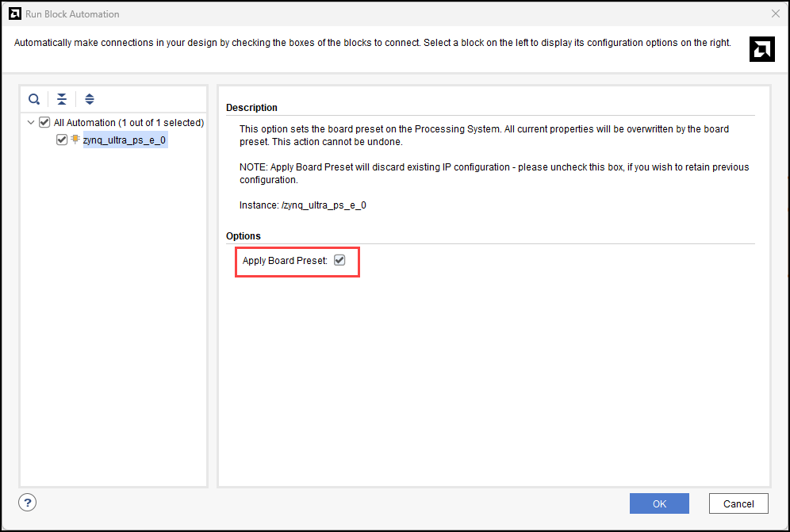Click the search icon in tree toolbar
This screenshot has width=790, height=532.
34,99
